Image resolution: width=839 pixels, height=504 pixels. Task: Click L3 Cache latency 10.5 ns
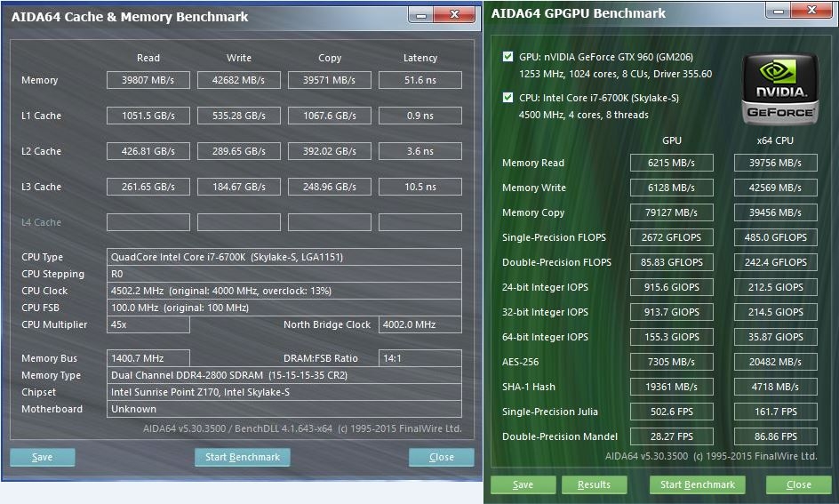click(x=420, y=187)
